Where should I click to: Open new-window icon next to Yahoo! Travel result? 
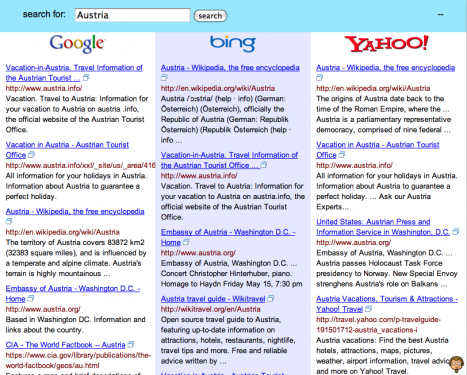point(368,309)
